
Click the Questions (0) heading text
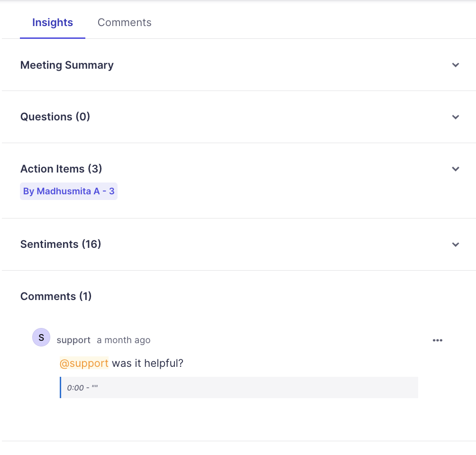[55, 117]
